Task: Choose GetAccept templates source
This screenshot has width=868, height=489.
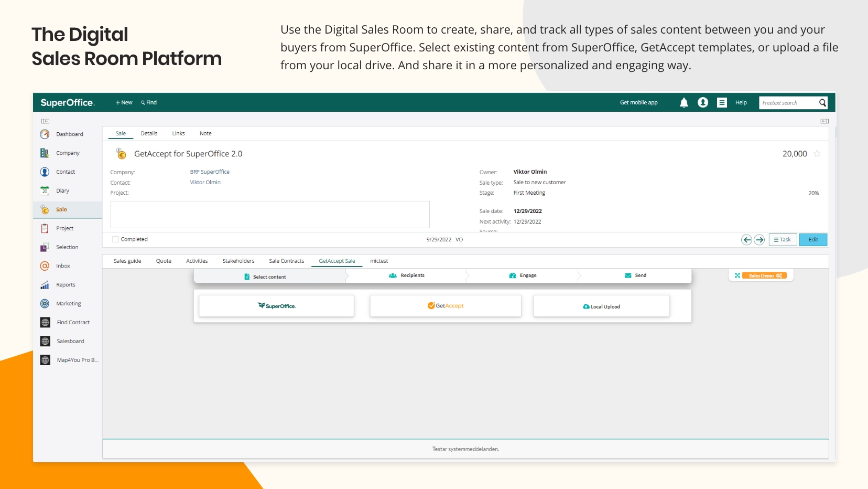Action: [446, 306]
